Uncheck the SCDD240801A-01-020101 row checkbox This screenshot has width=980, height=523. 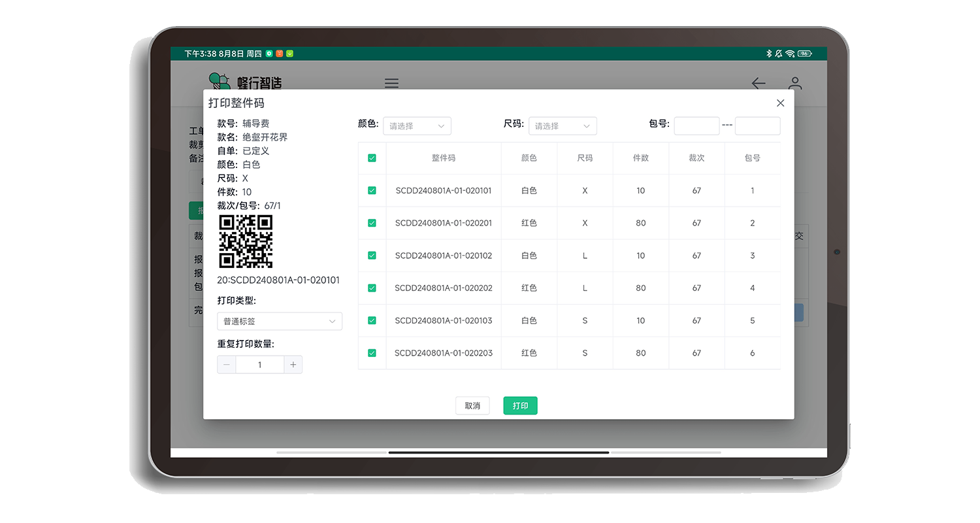(x=372, y=190)
